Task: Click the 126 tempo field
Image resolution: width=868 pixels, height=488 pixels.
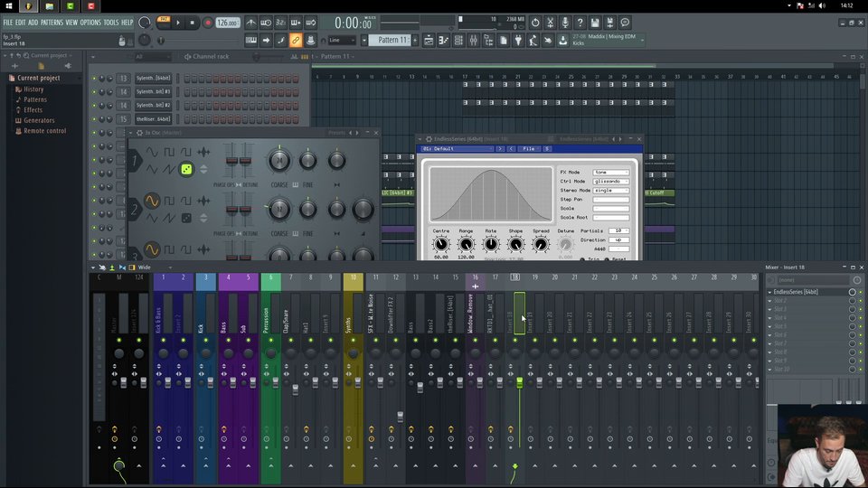Action: point(227,23)
